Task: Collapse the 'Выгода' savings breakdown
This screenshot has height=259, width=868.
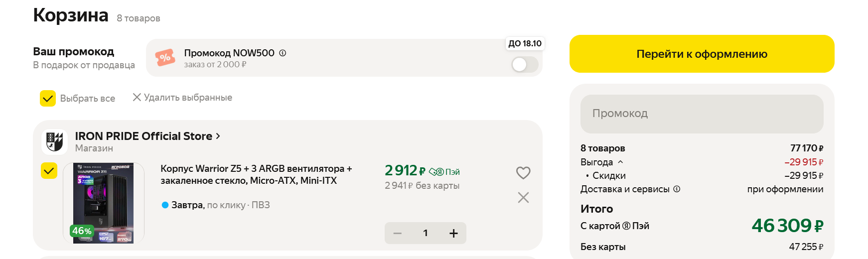Action: [620, 162]
